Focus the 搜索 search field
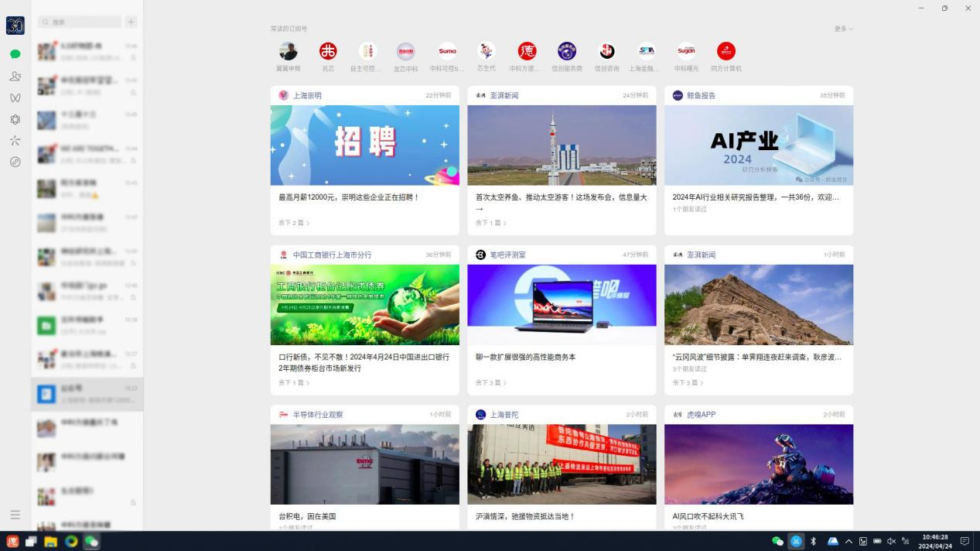Screen dimensions: 980x551 [x=80, y=22]
